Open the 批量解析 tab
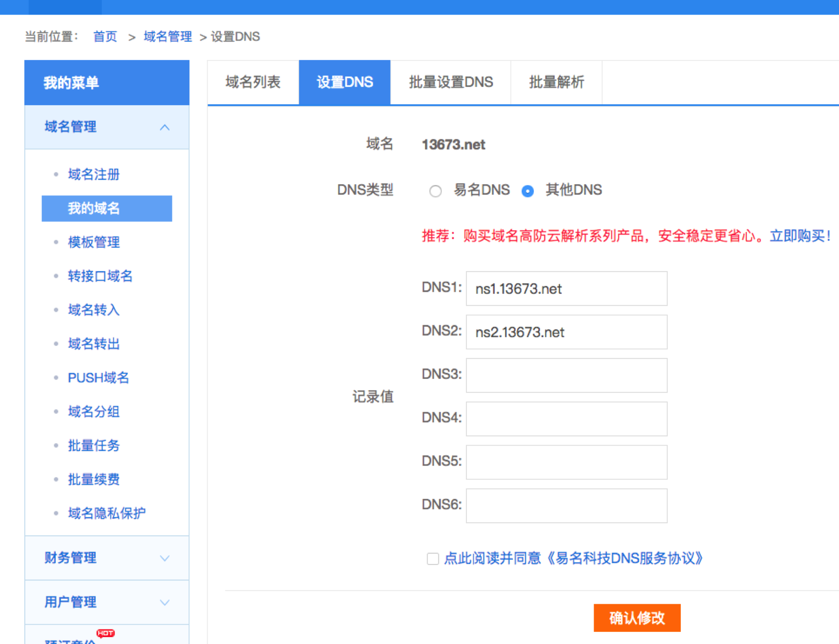The width and height of the screenshot is (839, 644). tap(556, 82)
